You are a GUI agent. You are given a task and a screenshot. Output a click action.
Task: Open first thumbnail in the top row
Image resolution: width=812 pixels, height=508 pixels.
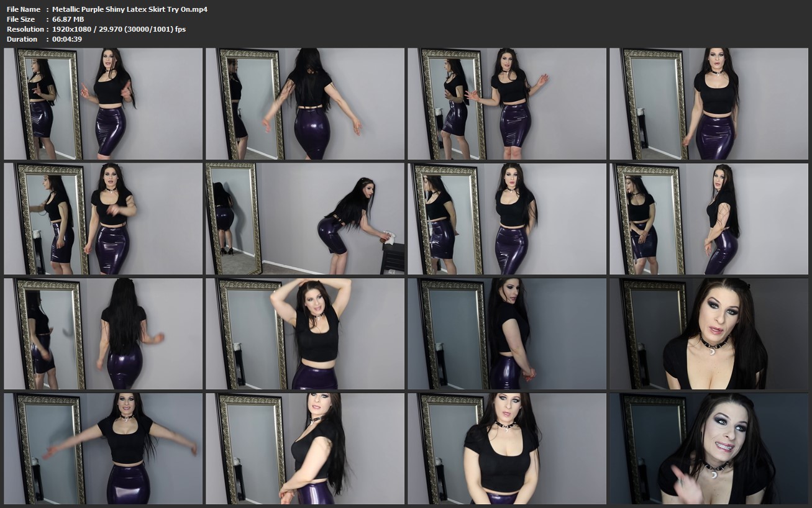103,104
